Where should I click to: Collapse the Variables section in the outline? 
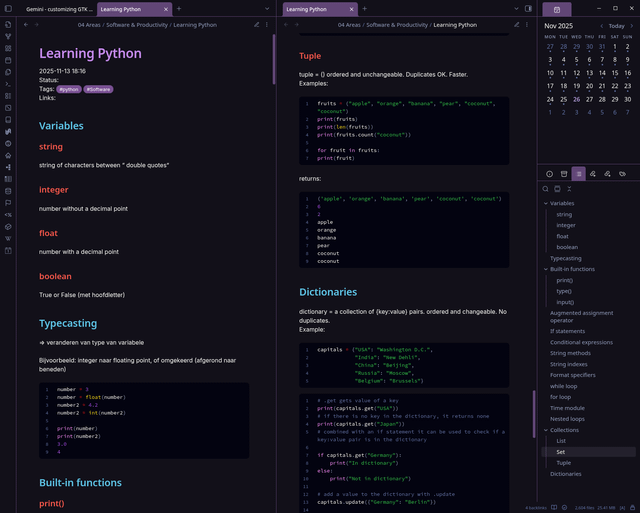[545, 203]
